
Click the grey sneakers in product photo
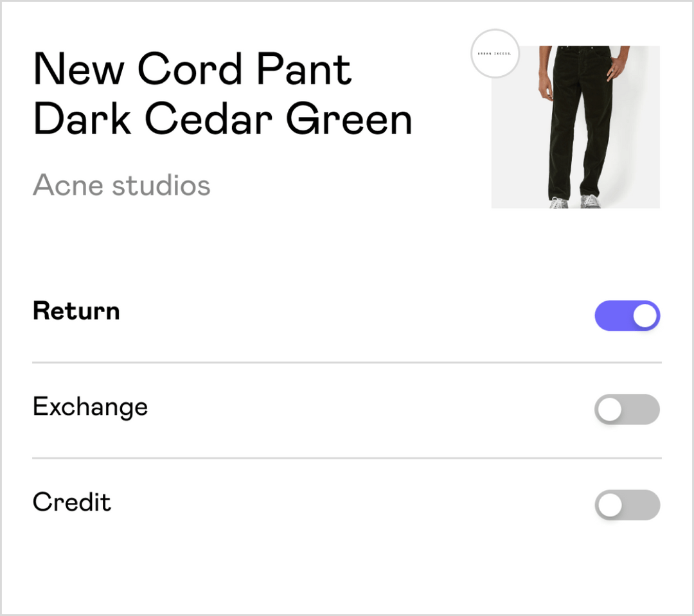(x=590, y=202)
